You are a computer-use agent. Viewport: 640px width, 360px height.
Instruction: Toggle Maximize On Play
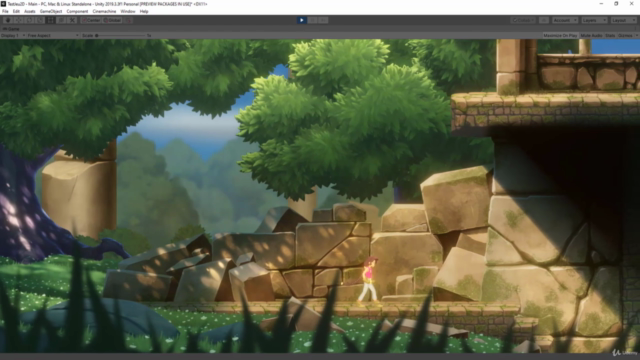pos(560,36)
